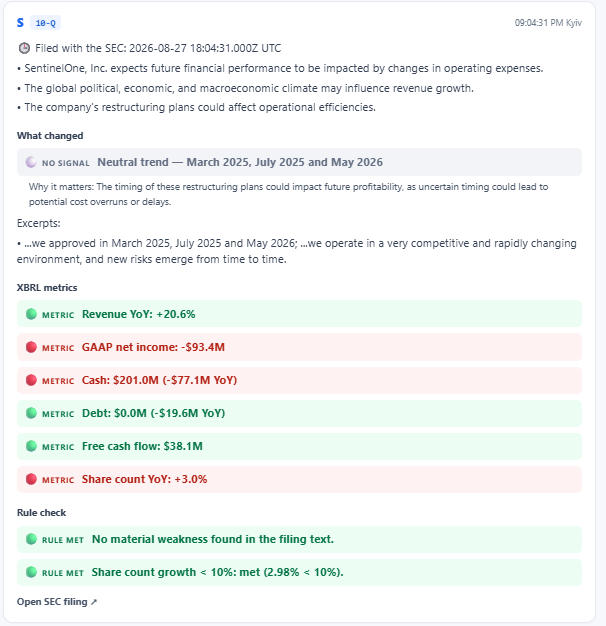Viewport: 606px width, 626px height.
Task: Select the Revenue YoY +20.6% metric row
Action: tap(299, 314)
